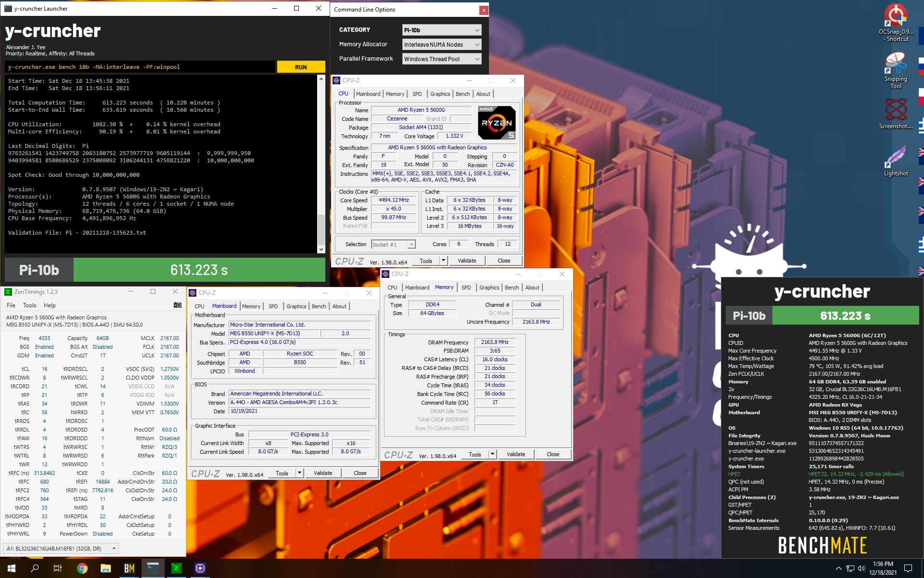This screenshot has width=924, height=578.
Task: Open Bench tab in top CPU-Z window
Action: click(x=463, y=94)
